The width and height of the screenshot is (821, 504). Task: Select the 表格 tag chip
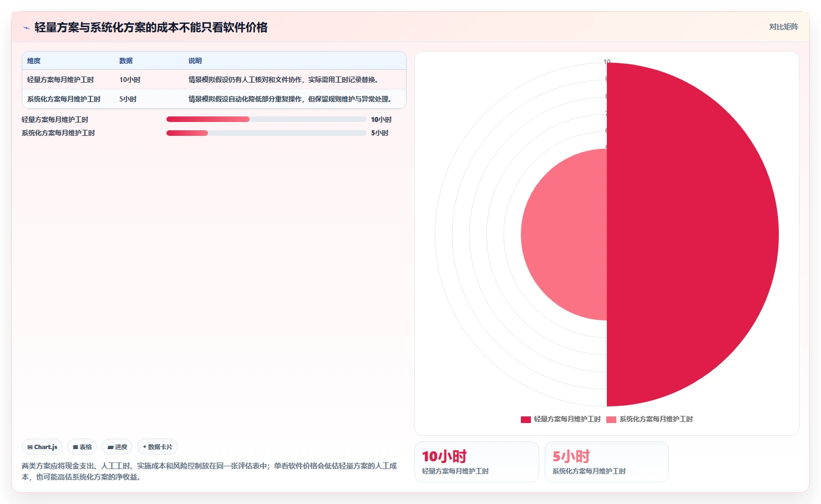(82, 447)
